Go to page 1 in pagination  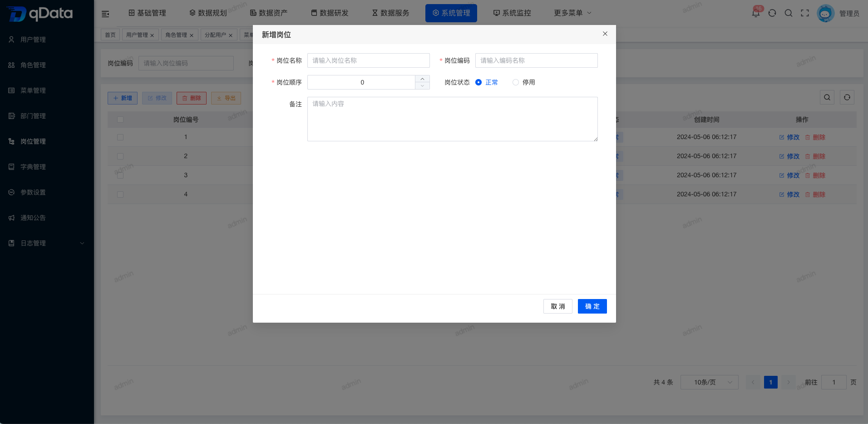[771, 382]
